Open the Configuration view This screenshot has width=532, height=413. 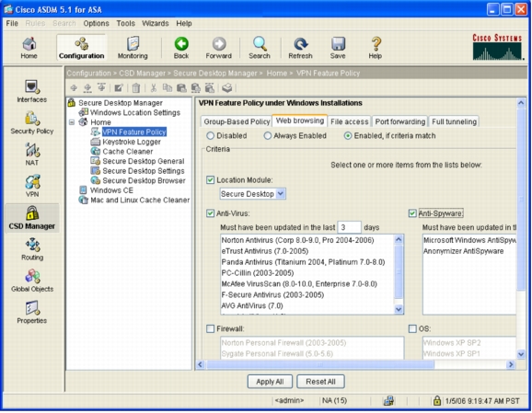pyautogui.click(x=81, y=48)
